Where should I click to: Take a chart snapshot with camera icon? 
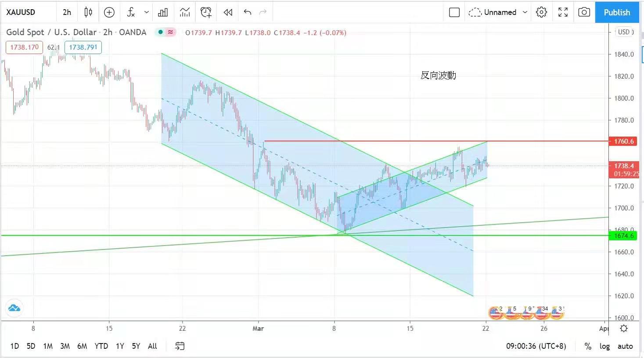click(x=584, y=12)
